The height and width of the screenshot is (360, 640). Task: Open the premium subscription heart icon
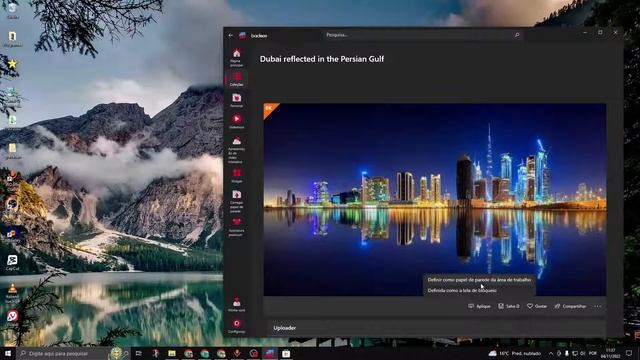click(236, 227)
